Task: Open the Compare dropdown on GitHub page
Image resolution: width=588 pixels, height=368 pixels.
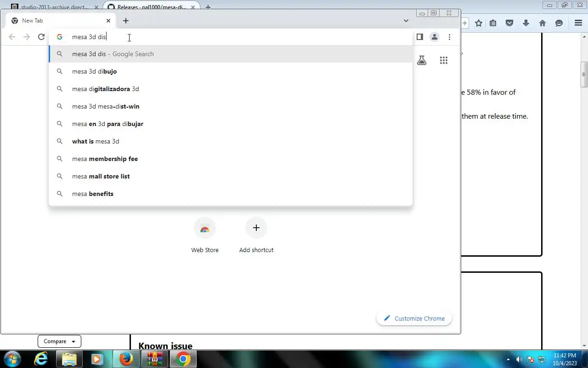Action: [x=59, y=341]
